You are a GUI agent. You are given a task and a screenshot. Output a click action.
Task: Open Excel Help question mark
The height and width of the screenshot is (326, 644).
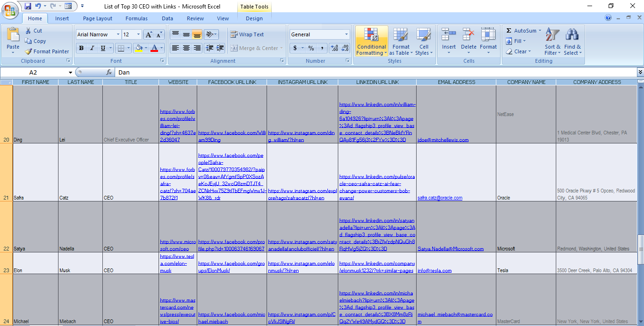point(608,18)
